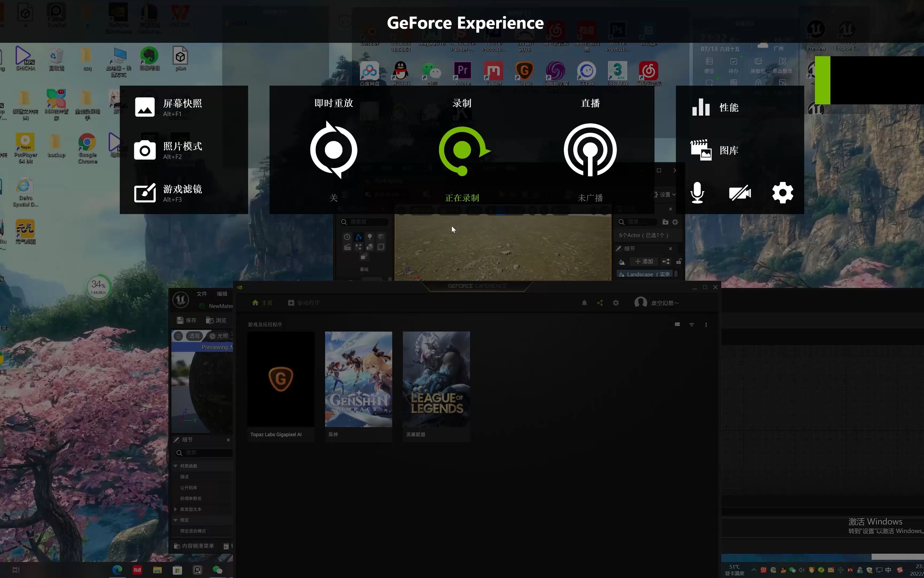This screenshot has width=924, height=578.
Task: Open 性能 performance panel
Action: point(715,107)
